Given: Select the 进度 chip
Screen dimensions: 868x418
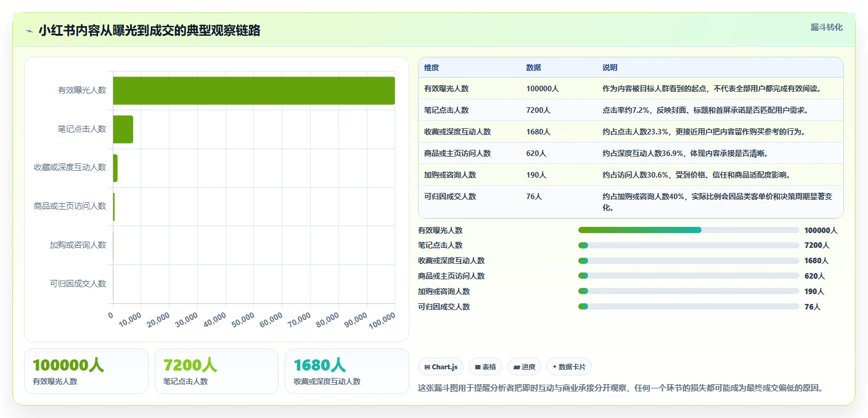Looking at the screenshot, I should pyautogui.click(x=524, y=367).
